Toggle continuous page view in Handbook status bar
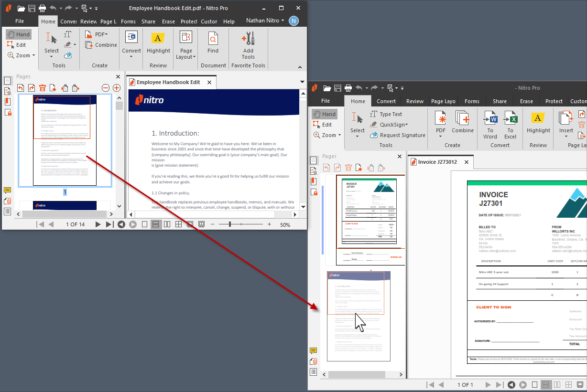 pyautogui.click(x=156, y=224)
